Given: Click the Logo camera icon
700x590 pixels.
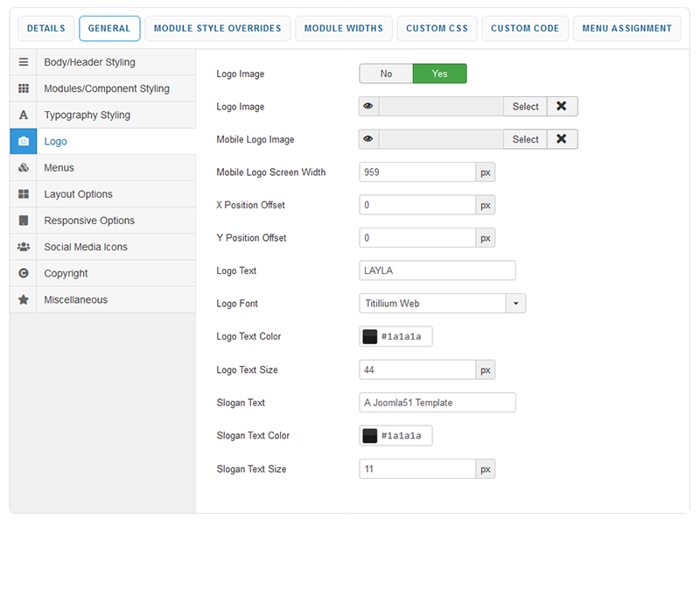Looking at the screenshot, I should (24, 141).
